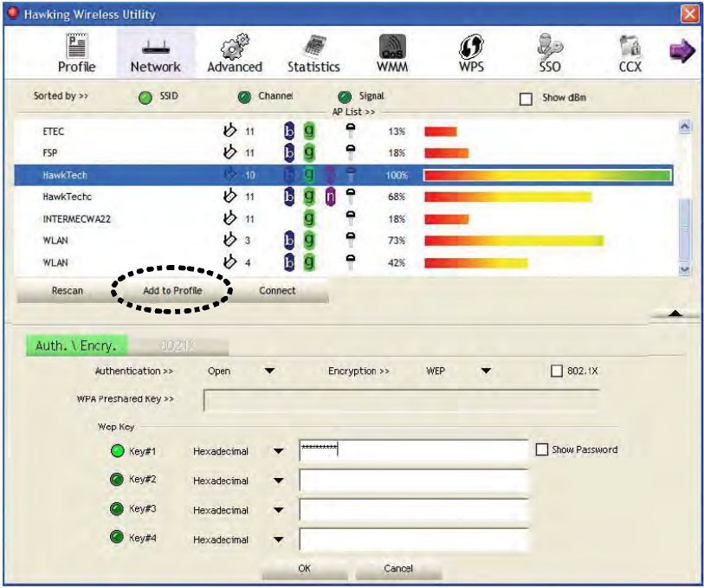Sort AP list by Channel

(245, 97)
